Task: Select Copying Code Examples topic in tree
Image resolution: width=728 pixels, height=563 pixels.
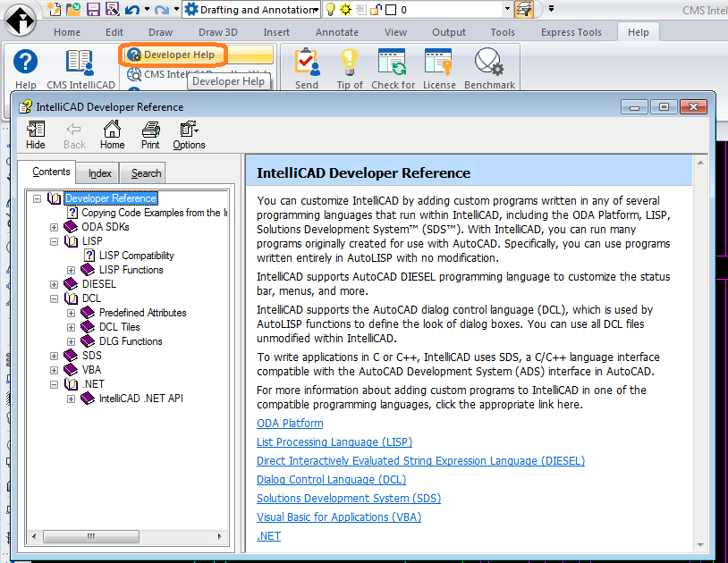Action: (154, 213)
